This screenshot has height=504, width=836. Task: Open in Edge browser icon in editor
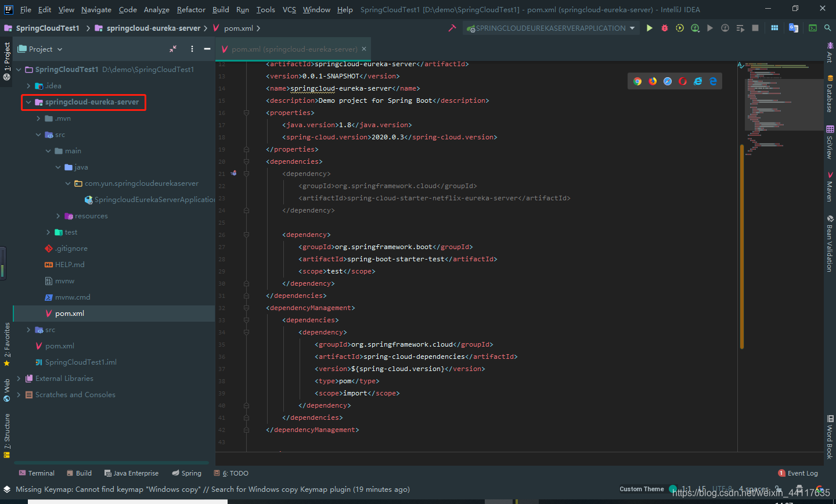(x=713, y=81)
